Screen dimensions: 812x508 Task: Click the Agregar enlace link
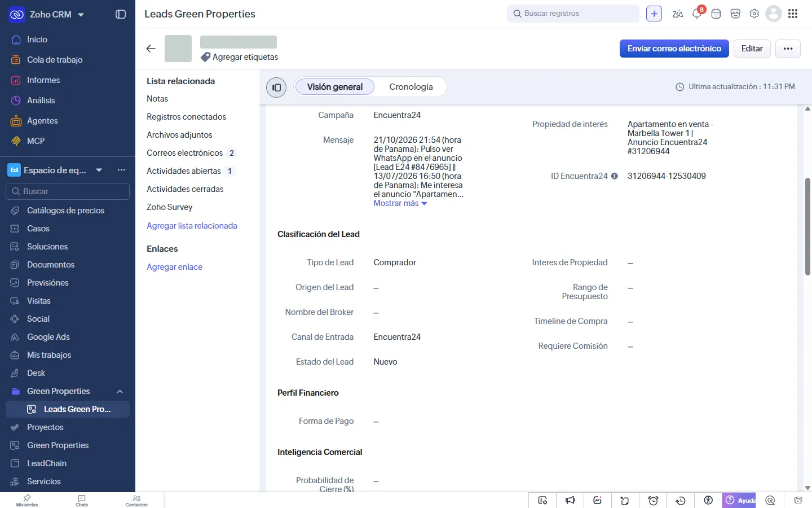175,267
